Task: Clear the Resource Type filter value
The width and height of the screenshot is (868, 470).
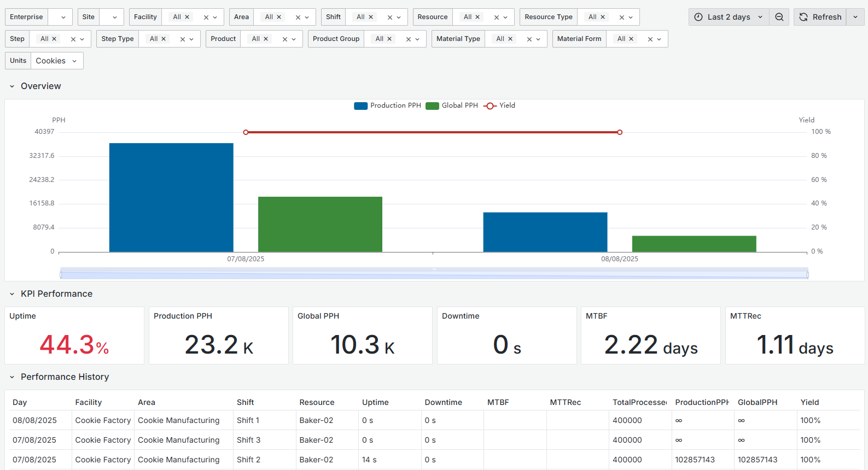Action: [622, 17]
